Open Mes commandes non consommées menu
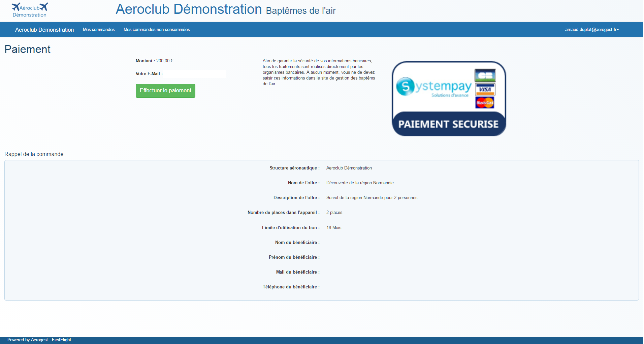Viewport: 644px width, 344px height. (x=157, y=30)
